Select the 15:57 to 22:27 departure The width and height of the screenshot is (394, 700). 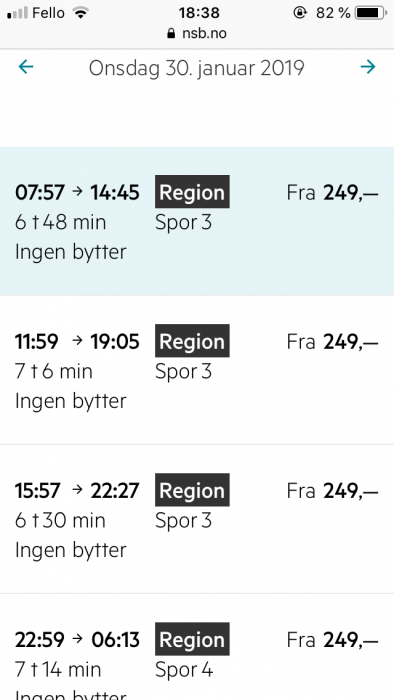click(197, 519)
